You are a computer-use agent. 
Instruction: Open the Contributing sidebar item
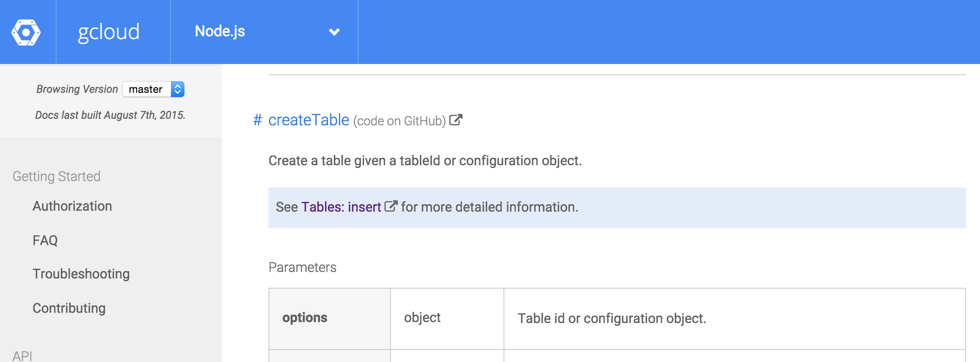coord(69,308)
